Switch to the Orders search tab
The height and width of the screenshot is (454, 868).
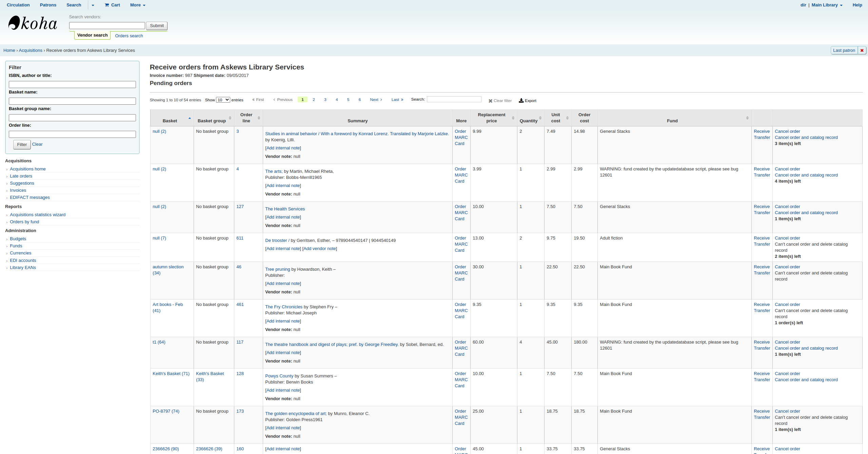point(129,36)
